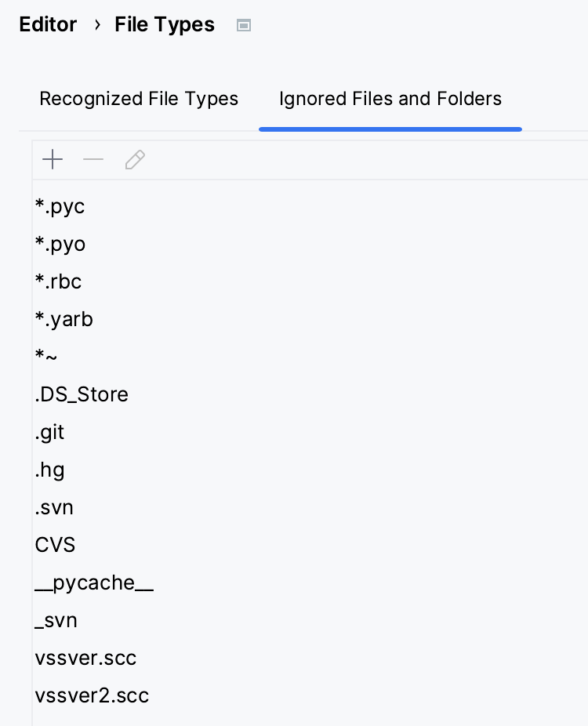Viewport: 588px width, 726px height.
Task: Select the CVS entry
Action: pyautogui.click(x=55, y=545)
